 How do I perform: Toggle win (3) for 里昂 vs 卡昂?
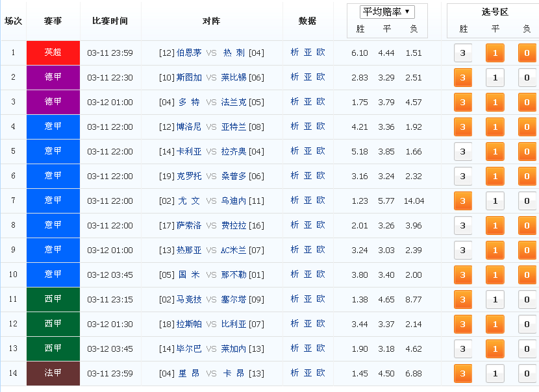[x=462, y=373]
